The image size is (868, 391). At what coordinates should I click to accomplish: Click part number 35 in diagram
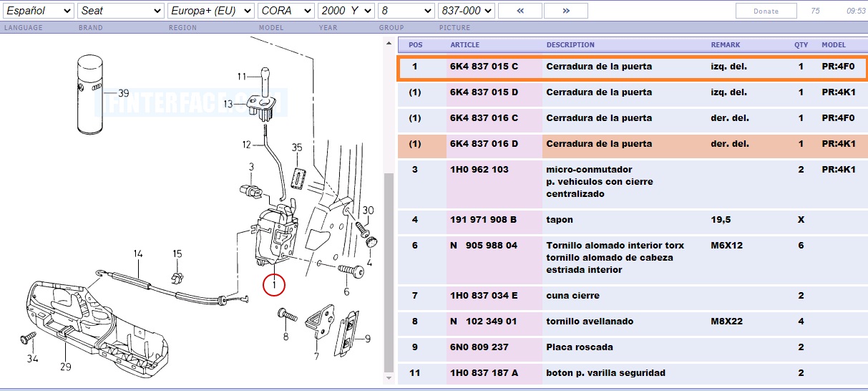(297, 148)
